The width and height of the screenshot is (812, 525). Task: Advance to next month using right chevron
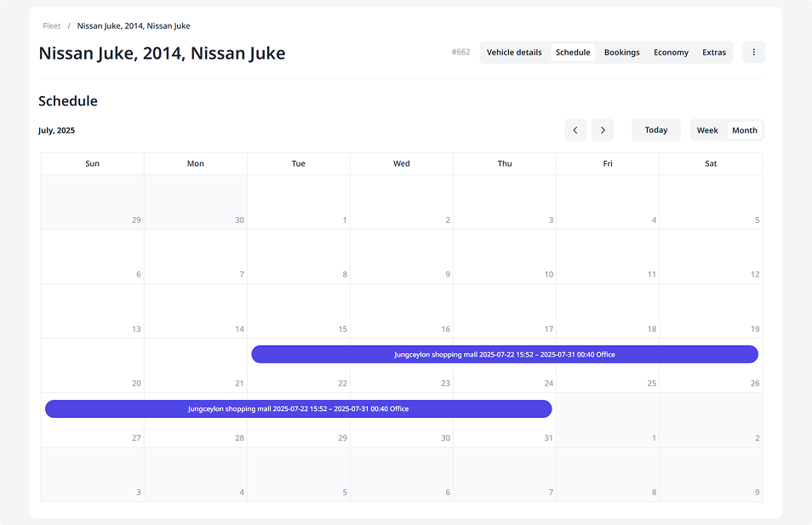603,130
